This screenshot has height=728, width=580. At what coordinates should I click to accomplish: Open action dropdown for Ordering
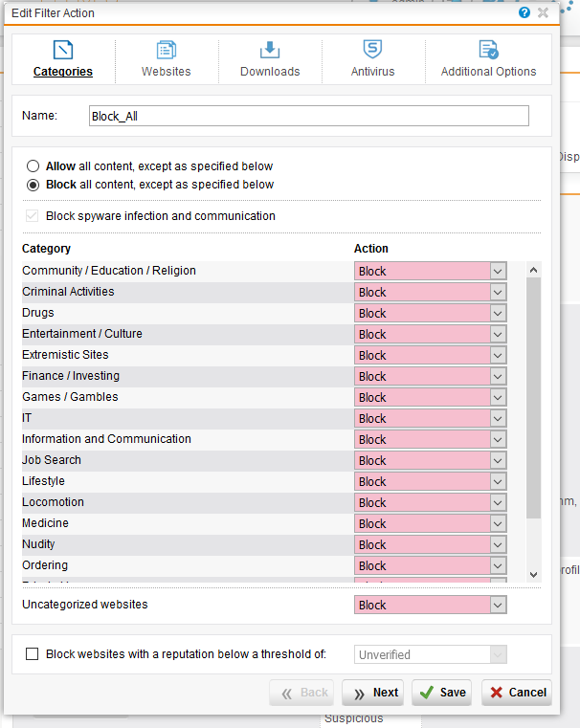[x=431, y=565]
